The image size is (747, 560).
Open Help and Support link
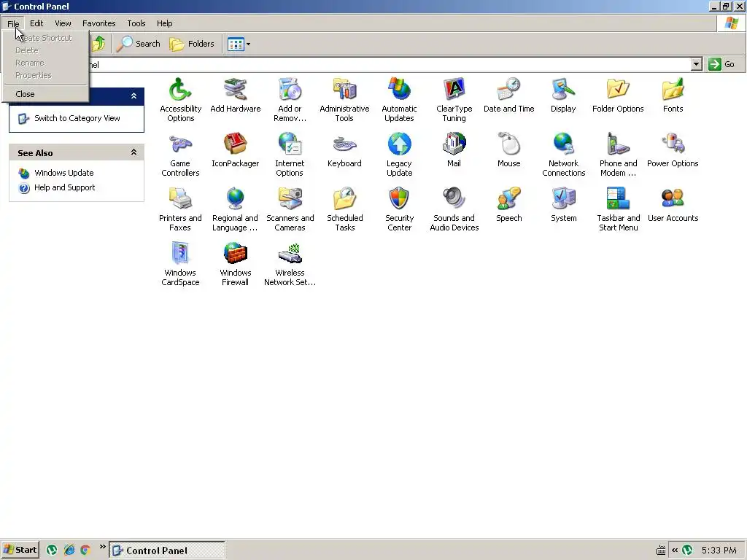tap(64, 187)
